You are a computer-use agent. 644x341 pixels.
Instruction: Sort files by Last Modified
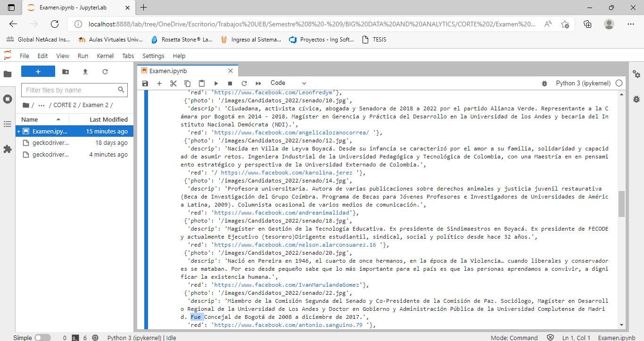click(108, 119)
